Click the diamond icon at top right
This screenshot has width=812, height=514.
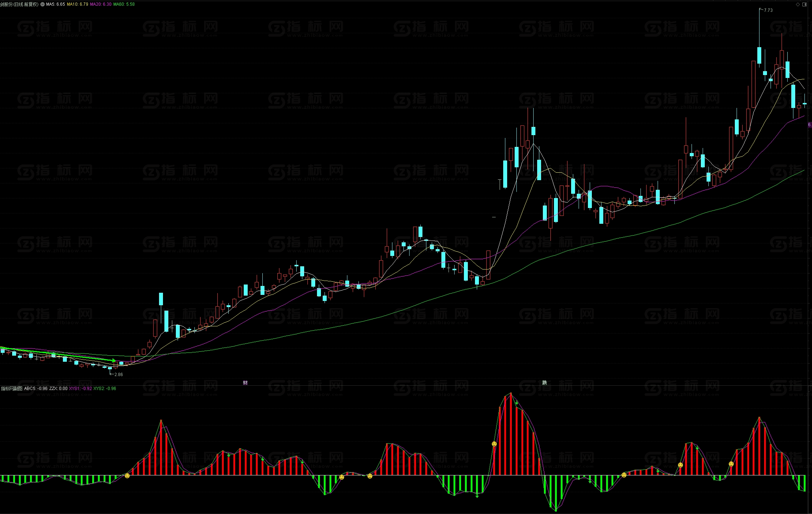[798, 4]
